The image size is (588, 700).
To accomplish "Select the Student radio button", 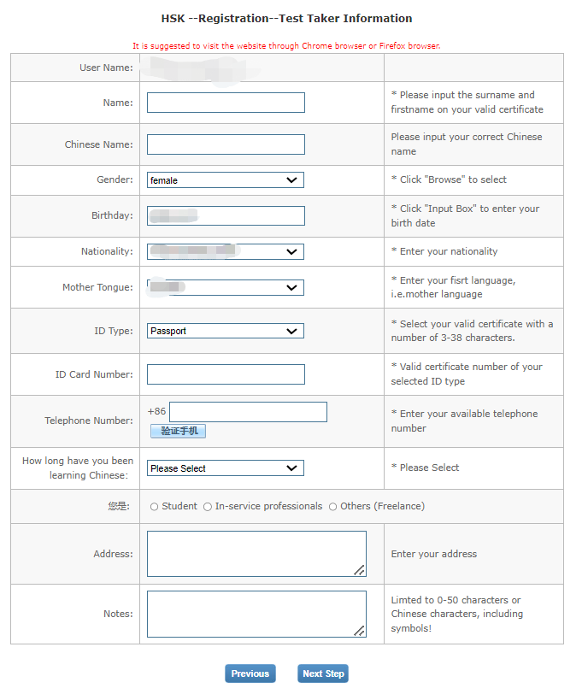I will click(x=155, y=507).
